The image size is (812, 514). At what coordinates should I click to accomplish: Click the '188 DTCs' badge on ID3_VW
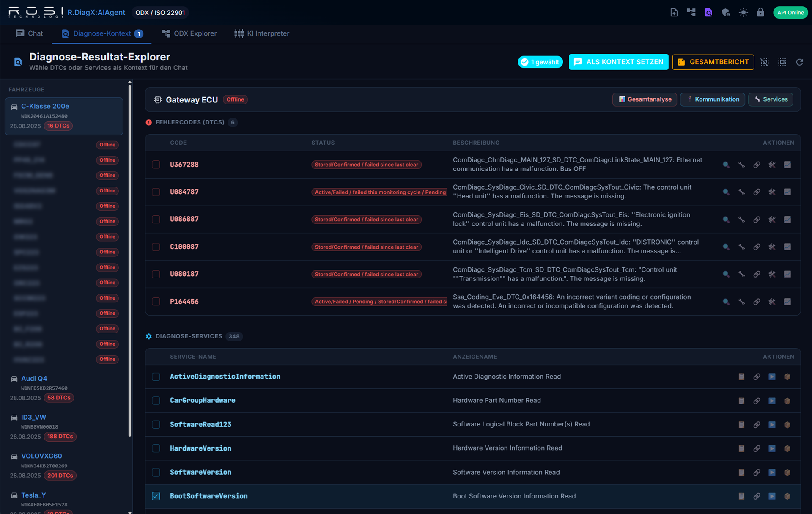[60, 437]
